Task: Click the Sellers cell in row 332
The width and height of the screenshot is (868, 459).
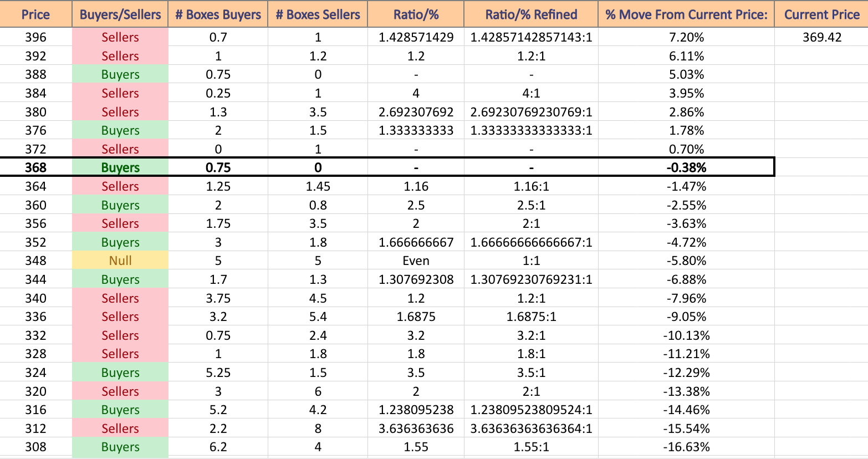Action: click(x=120, y=335)
